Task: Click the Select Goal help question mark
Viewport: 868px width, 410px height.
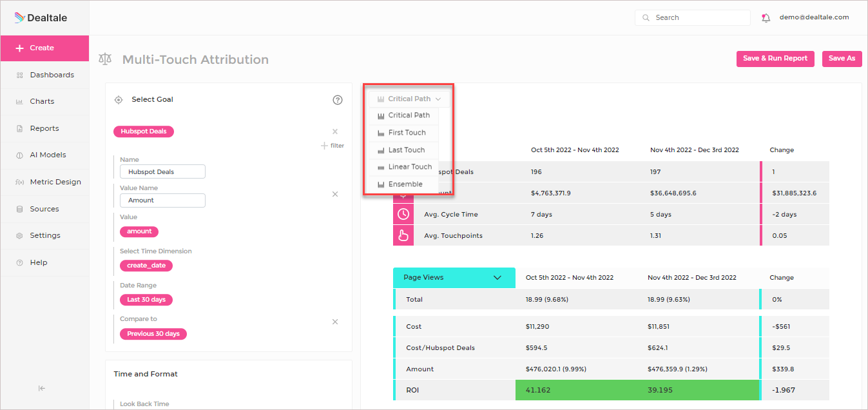Action: [x=338, y=100]
